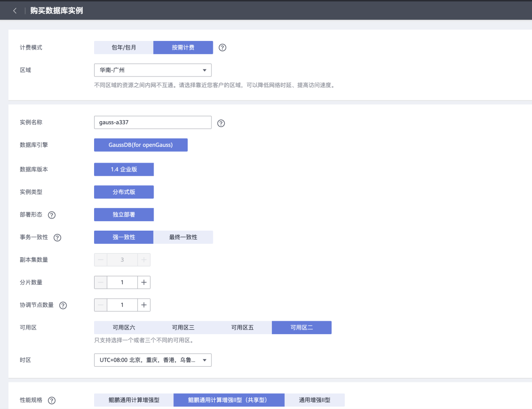Open the 华南-广州 region dropdown

tap(153, 70)
